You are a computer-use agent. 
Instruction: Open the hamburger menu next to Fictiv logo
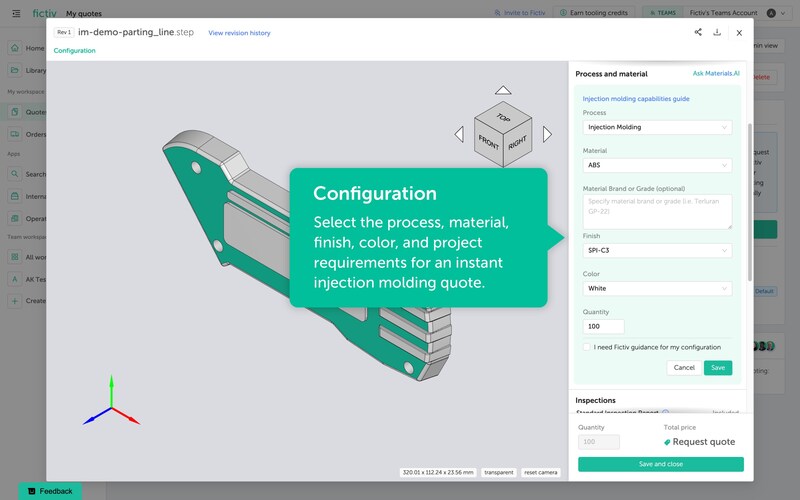pos(15,13)
